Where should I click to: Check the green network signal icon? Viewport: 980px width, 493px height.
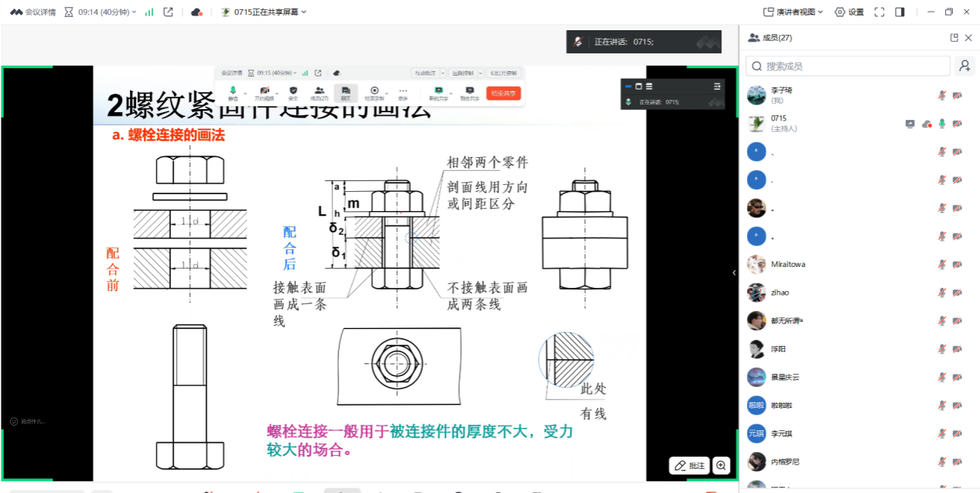pos(149,12)
